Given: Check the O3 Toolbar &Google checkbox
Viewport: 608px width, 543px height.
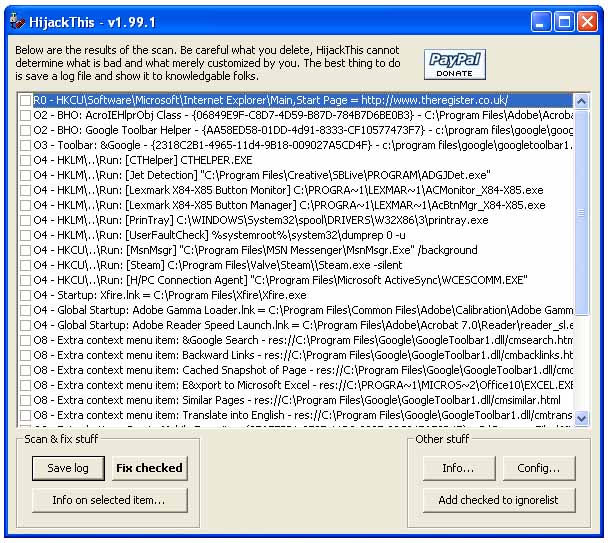Looking at the screenshot, I should [x=26, y=145].
